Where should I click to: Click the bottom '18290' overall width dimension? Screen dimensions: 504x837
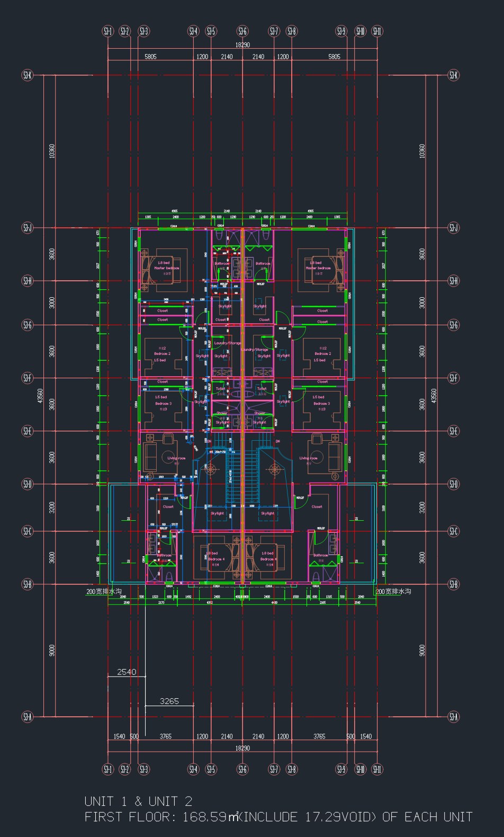[x=242, y=748]
